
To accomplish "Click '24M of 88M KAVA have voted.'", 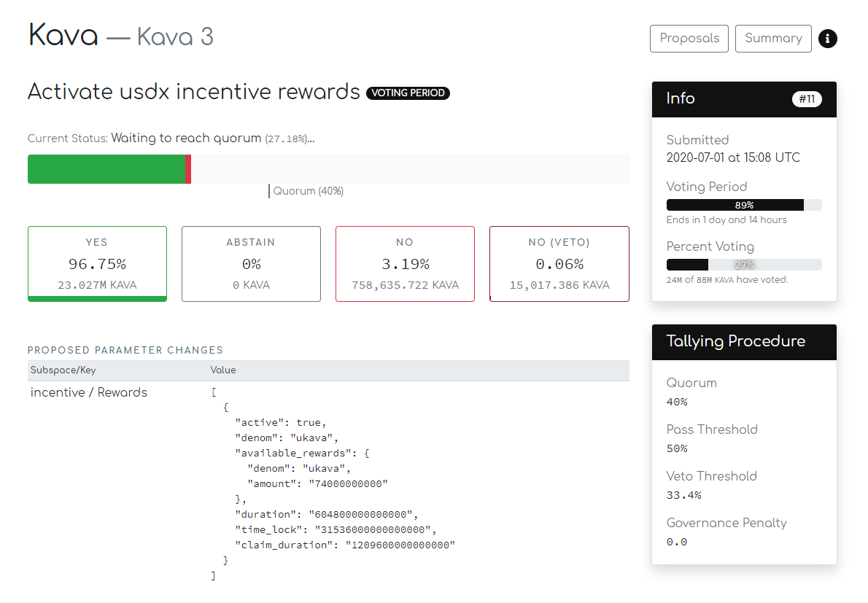I will [x=726, y=280].
